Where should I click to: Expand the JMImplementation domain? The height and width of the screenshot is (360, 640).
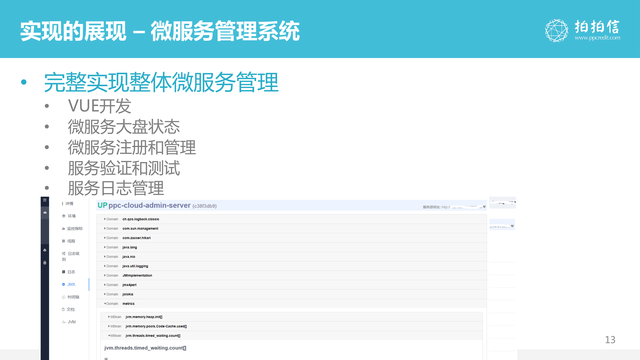tap(291, 276)
